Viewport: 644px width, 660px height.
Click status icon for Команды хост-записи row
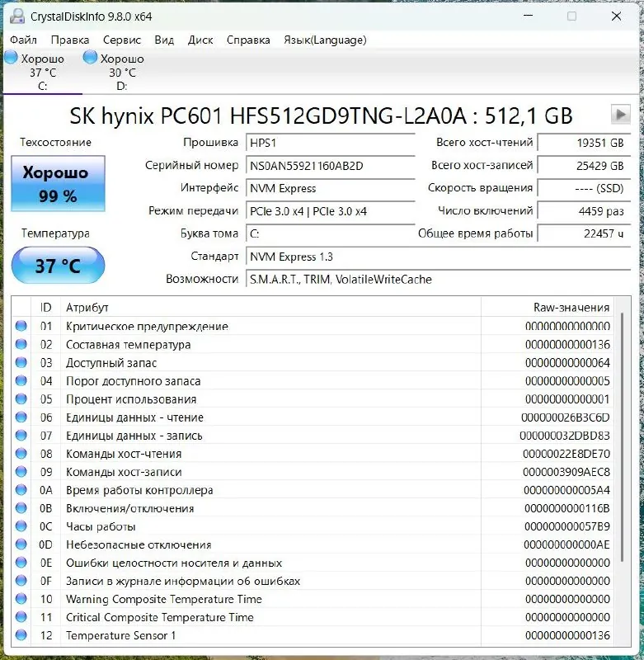[21, 471]
